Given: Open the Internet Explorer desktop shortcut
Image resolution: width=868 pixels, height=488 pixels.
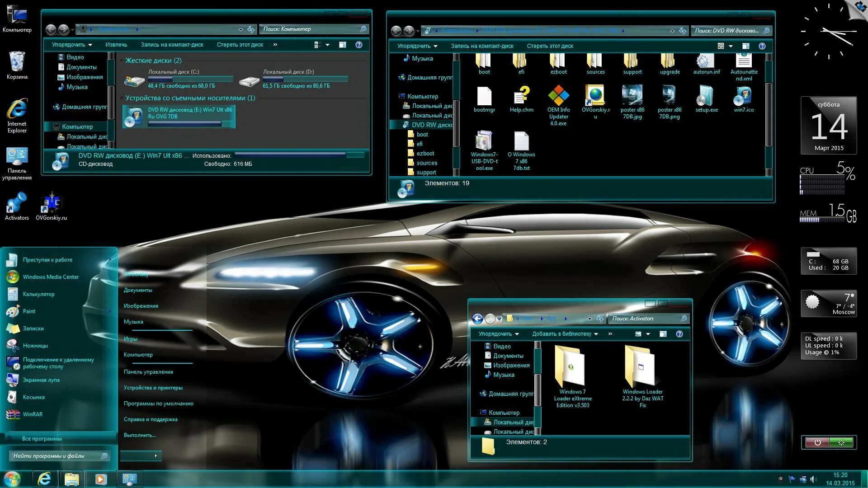Looking at the screenshot, I should 17,110.
